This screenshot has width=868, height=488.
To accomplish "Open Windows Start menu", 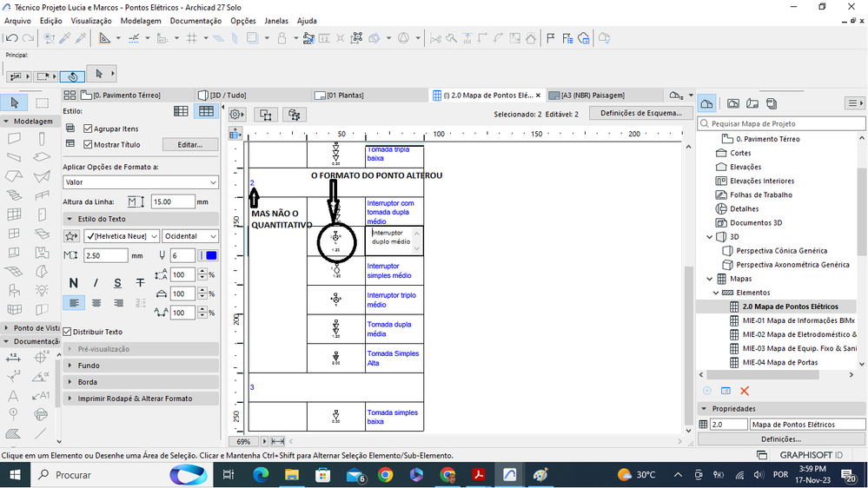I will [15, 475].
